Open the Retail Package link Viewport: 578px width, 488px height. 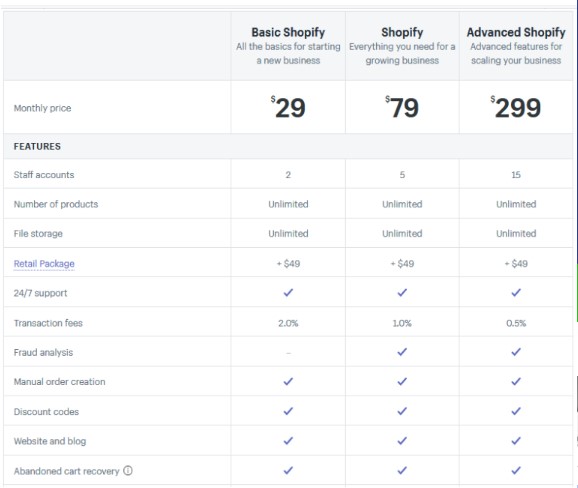point(44,264)
